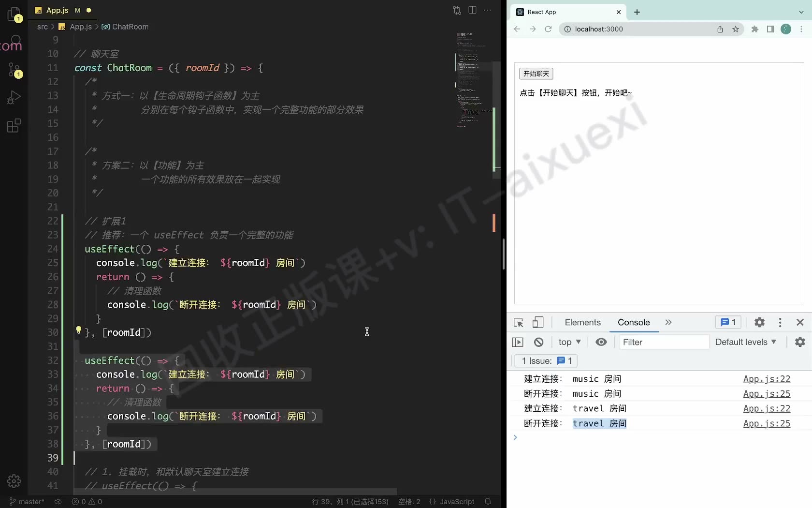
Task: Go back in the browser
Action: coord(517,29)
